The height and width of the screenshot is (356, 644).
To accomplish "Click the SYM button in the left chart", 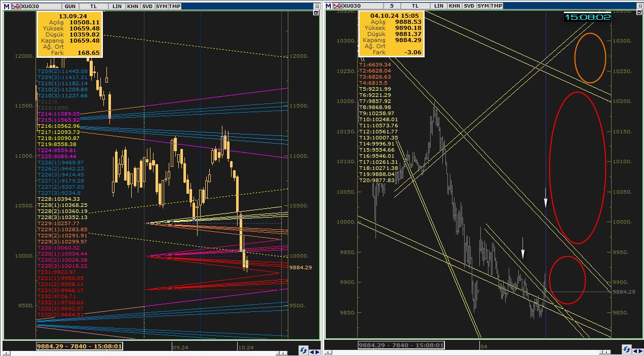I will tap(161, 6).
